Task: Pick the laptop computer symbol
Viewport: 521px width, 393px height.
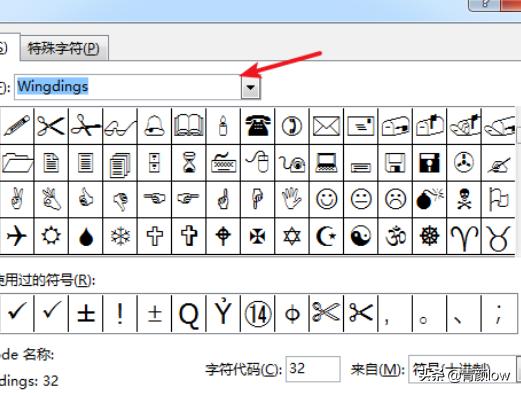Action: pos(326,162)
